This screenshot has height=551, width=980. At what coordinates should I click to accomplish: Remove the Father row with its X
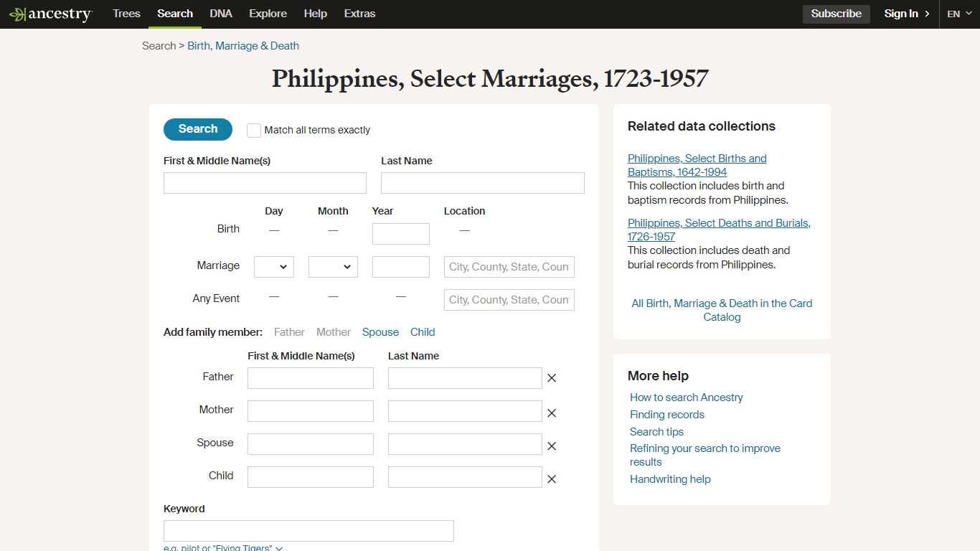[x=552, y=378]
